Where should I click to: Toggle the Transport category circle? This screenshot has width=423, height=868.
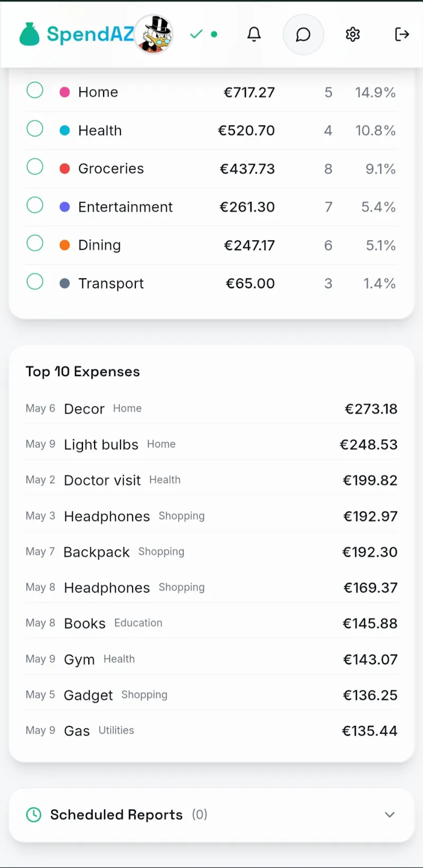pyautogui.click(x=35, y=281)
